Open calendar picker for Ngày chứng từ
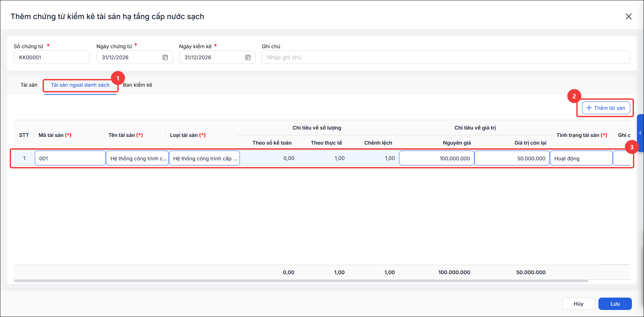This screenshot has height=317, width=644. (165, 57)
